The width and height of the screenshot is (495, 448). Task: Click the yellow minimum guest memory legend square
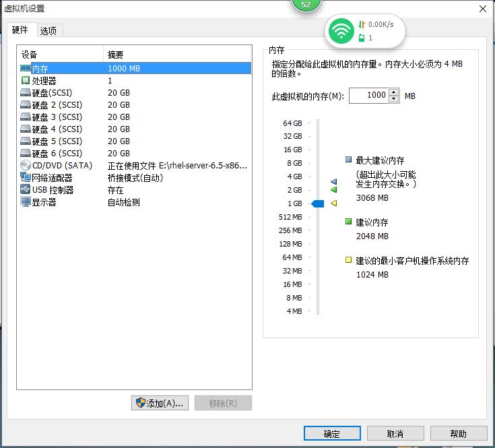tap(348, 260)
